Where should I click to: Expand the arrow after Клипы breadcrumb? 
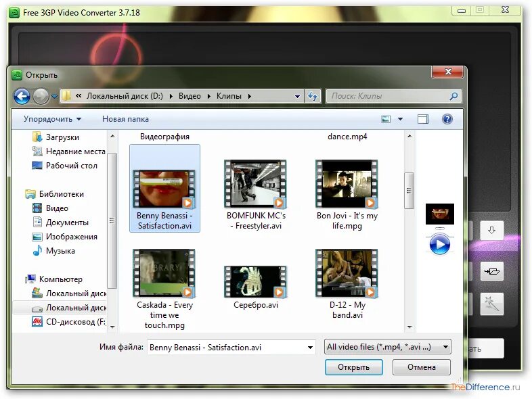249,96
